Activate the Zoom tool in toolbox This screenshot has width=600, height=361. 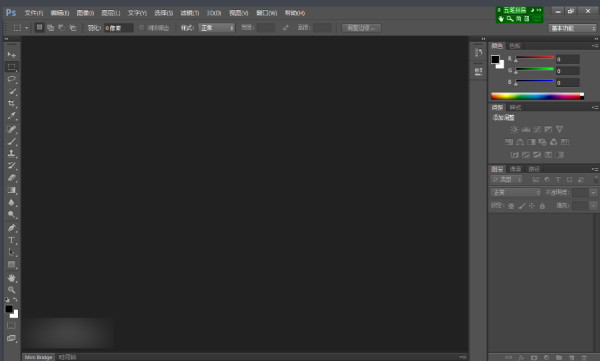(x=11, y=290)
